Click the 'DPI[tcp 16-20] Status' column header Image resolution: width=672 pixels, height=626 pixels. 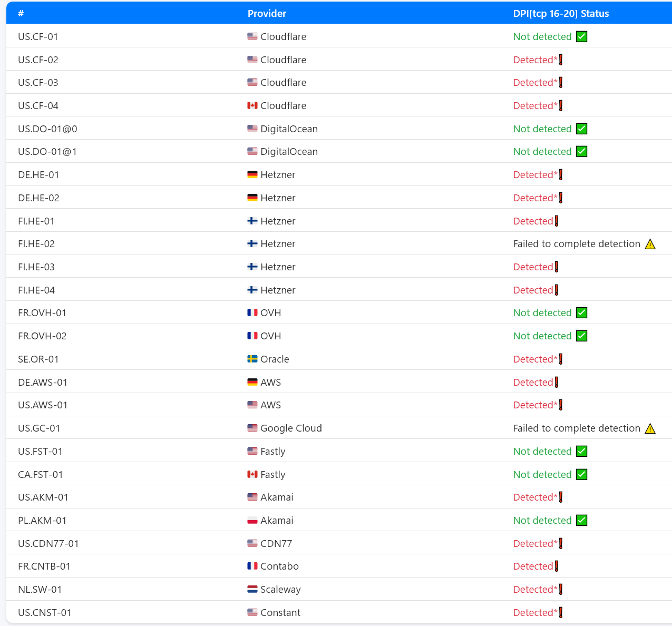pyautogui.click(x=561, y=13)
